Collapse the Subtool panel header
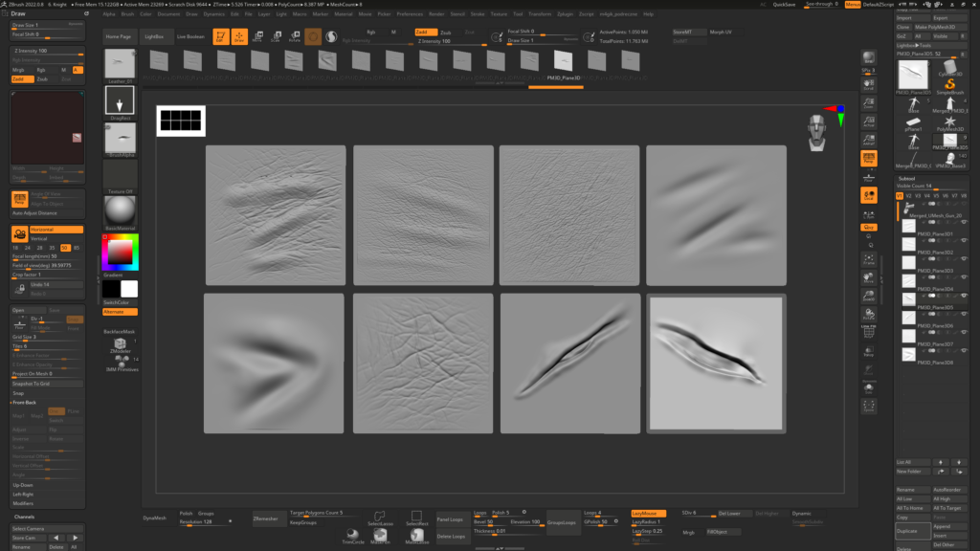 (x=907, y=178)
